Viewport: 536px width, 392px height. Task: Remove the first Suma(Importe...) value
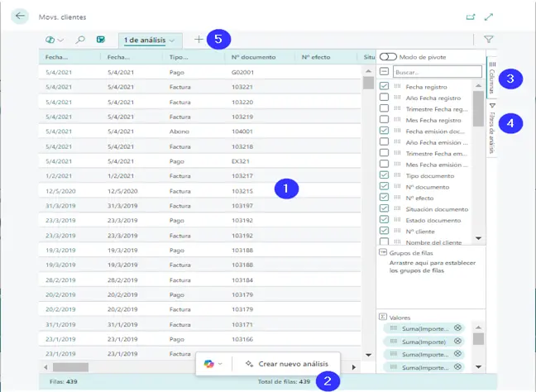point(457,328)
